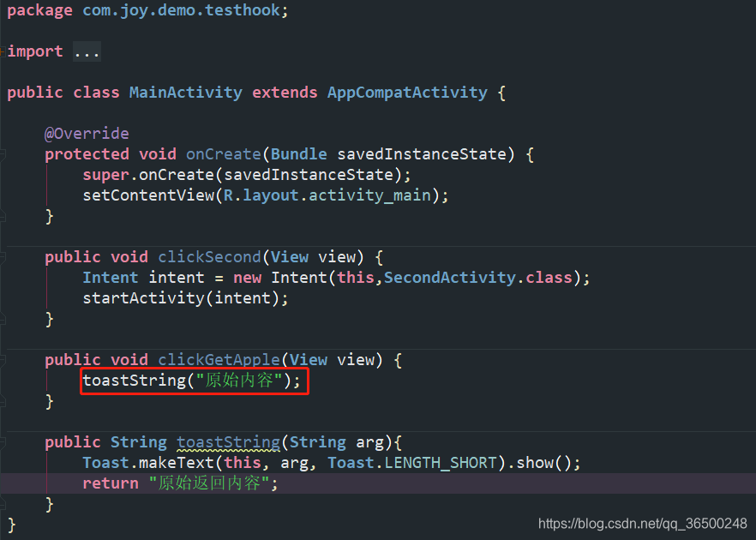Screen dimensions: 756x540
Task: Click the "protected" modifier keyword
Action: click(87, 154)
